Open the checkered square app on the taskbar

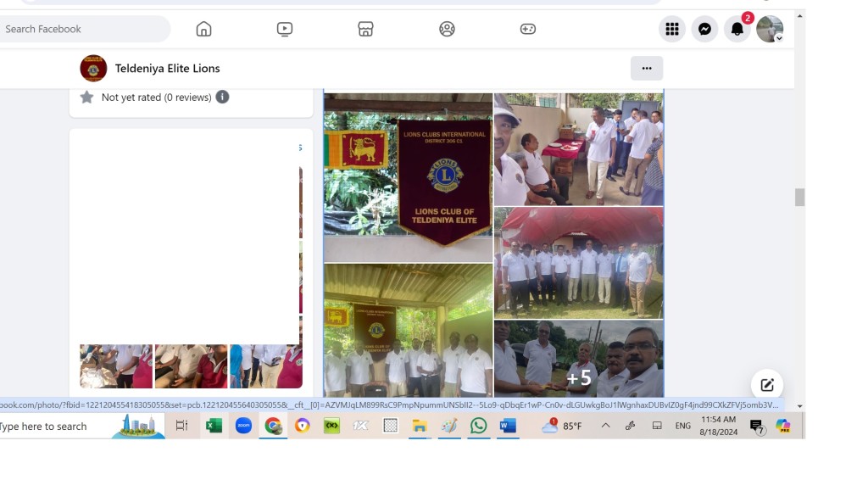390,426
